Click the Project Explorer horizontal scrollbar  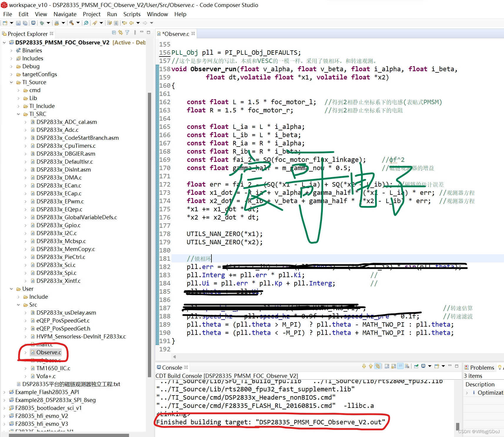[69, 435]
